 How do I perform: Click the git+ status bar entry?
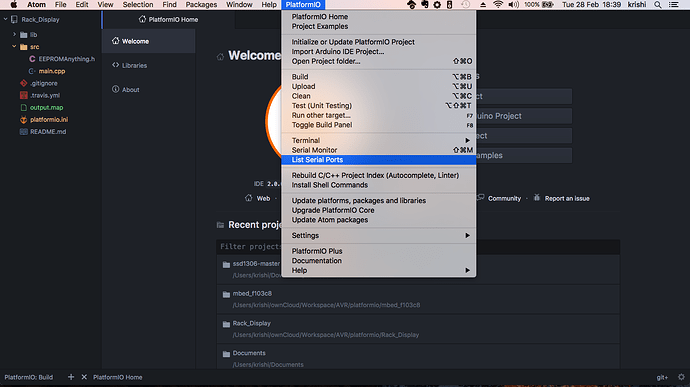pyautogui.click(x=662, y=377)
